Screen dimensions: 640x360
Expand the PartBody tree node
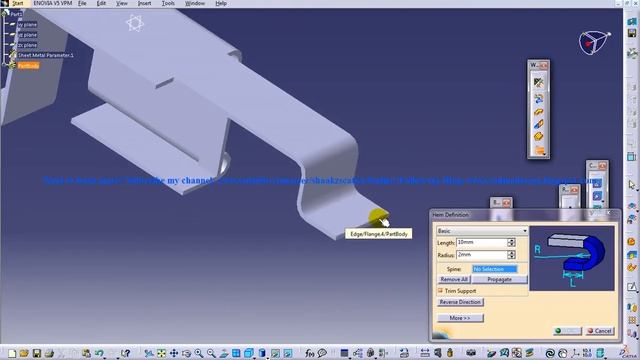[4, 65]
